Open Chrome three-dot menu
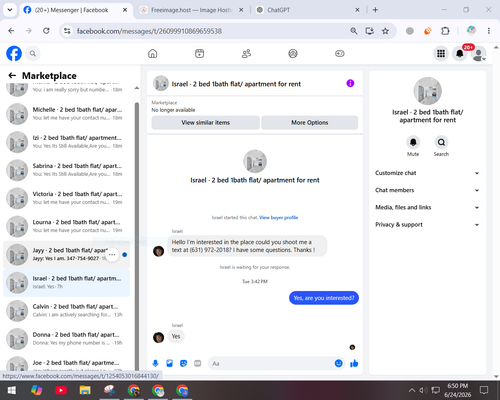 (x=489, y=31)
